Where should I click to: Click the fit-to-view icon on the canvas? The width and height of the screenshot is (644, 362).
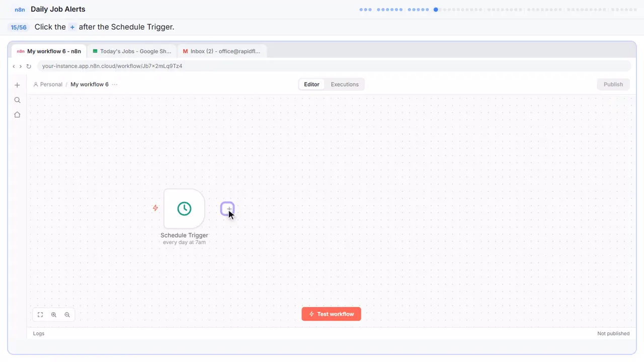tap(40, 315)
